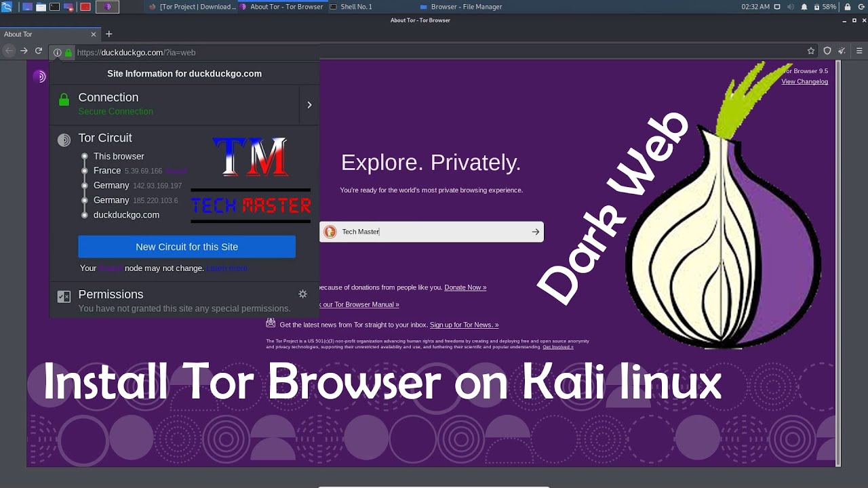Show desktop from top panel
The width and height of the screenshot is (868, 488).
tap(28, 7)
